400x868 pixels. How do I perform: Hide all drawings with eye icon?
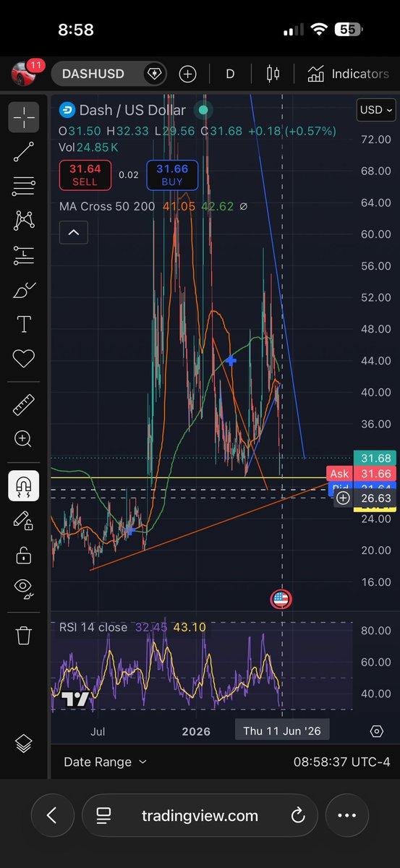click(24, 590)
